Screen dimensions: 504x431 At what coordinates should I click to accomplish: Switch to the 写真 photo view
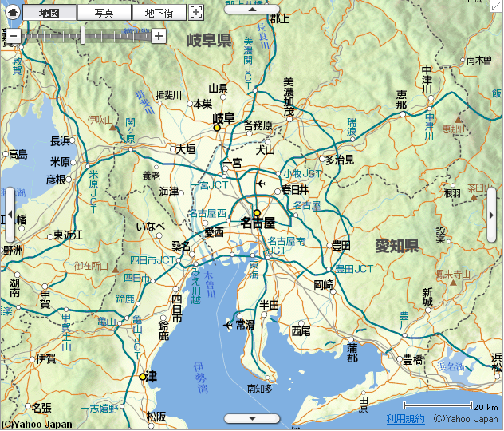coord(103,13)
